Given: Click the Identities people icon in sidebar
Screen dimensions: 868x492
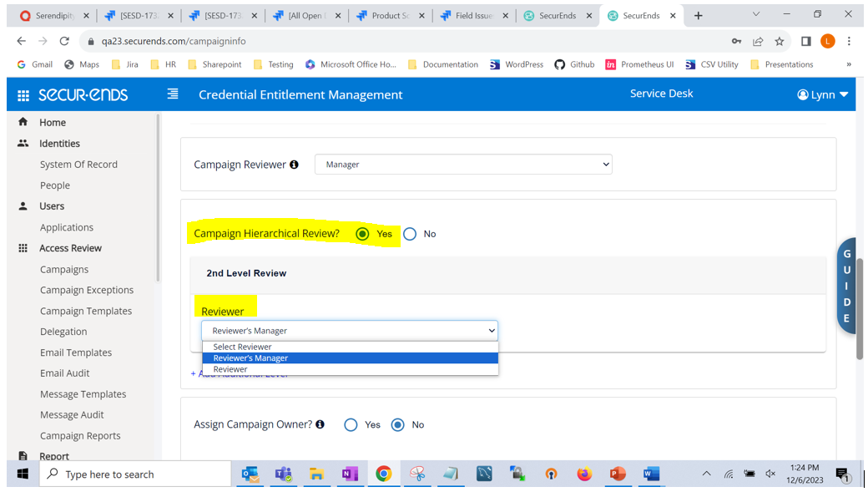Looking at the screenshot, I should [23, 143].
